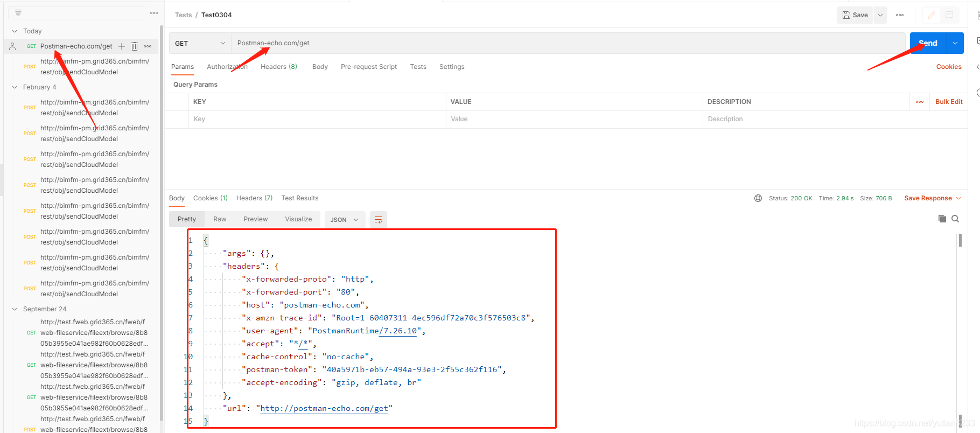Select the Pretty view mode
The width and height of the screenshot is (980, 433).
point(187,219)
